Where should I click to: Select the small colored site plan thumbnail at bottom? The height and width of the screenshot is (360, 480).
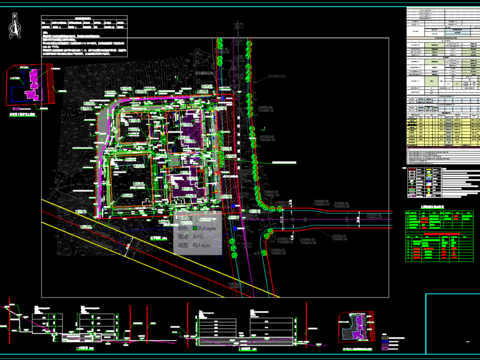[356, 327]
